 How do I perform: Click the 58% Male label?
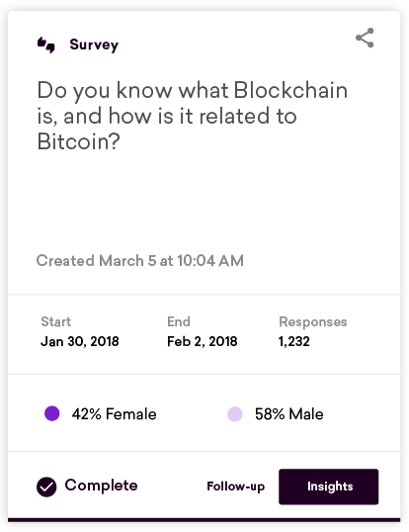pyautogui.click(x=289, y=414)
